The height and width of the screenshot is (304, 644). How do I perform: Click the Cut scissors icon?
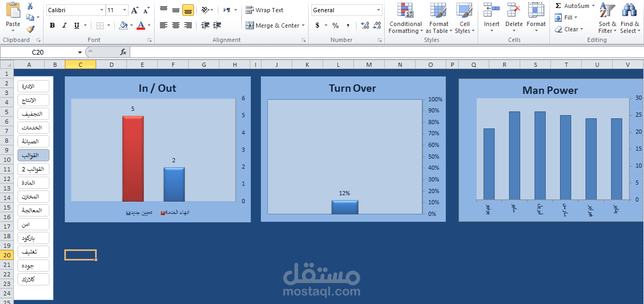[x=30, y=6]
